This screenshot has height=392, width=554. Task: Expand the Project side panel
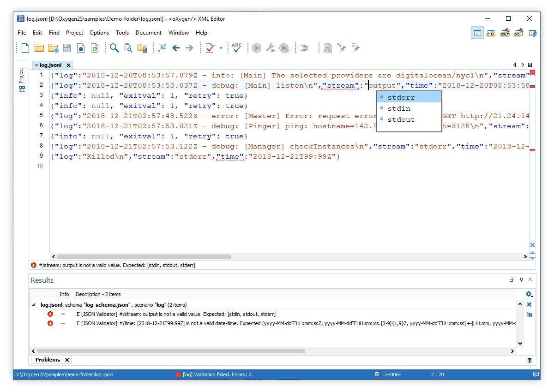21,77
